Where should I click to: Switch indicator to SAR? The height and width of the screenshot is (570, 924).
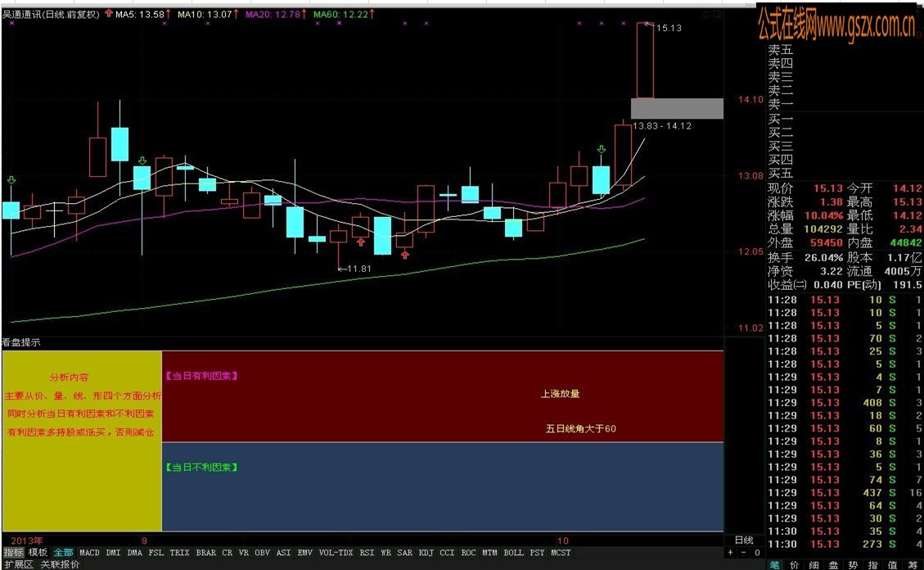(405, 552)
